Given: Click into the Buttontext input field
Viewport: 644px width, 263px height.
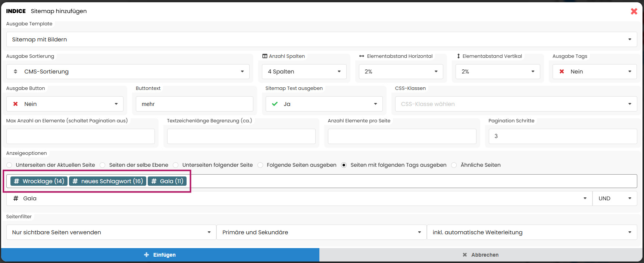Looking at the screenshot, I should point(194,104).
